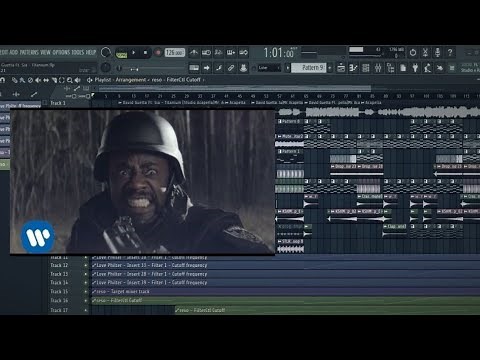Click the tempo field showing 126
Image resolution: width=480 pixels, height=360 pixels.
click(x=175, y=53)
